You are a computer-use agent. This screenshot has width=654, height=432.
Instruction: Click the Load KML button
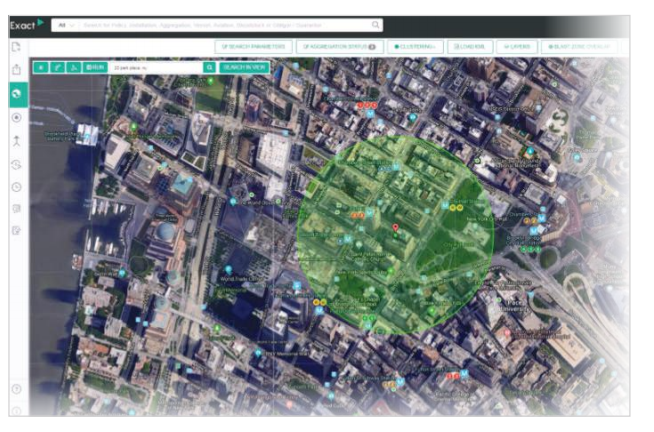point(467,46)
